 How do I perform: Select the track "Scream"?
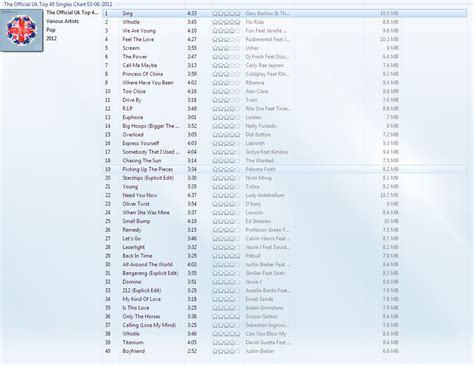(131, 48)
